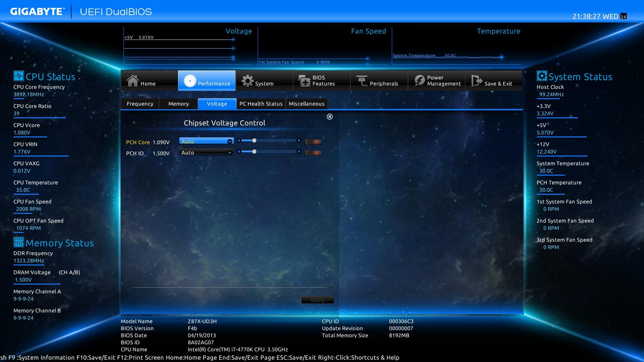The image size is (644, 362).
Task: Click the PCH IO slider handle
Action: pyautogui.click(x=254, y=152)
